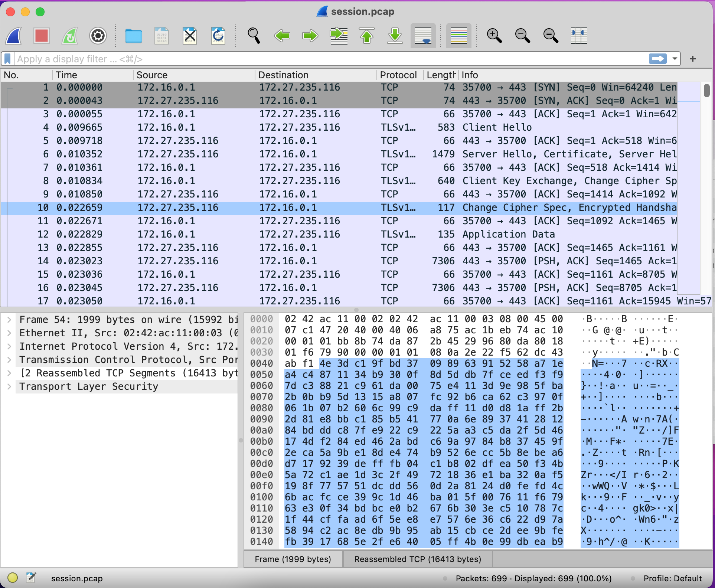
Task: Expand Frame 54 details
Action: pos(10,320)
